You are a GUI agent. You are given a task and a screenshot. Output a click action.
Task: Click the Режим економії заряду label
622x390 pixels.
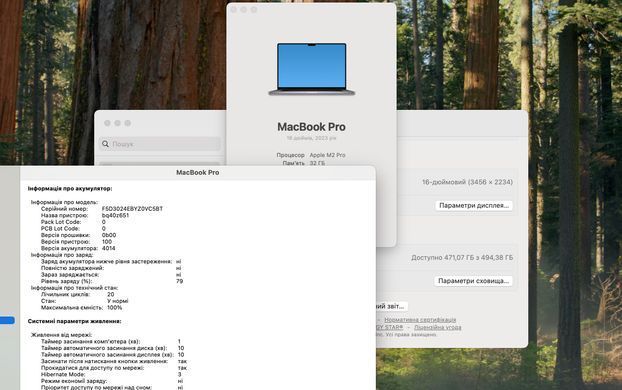click(74, 381)
